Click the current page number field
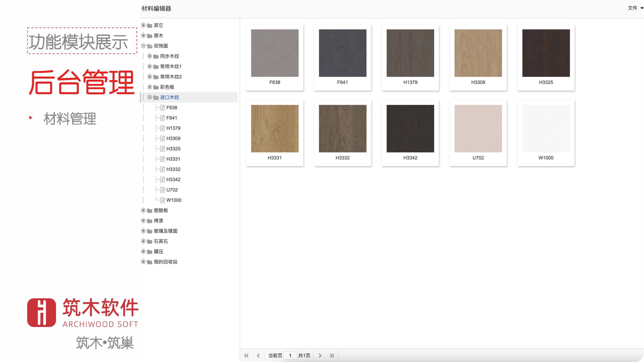The width and height of the screenshot is (644, 362). click(290, 355)
